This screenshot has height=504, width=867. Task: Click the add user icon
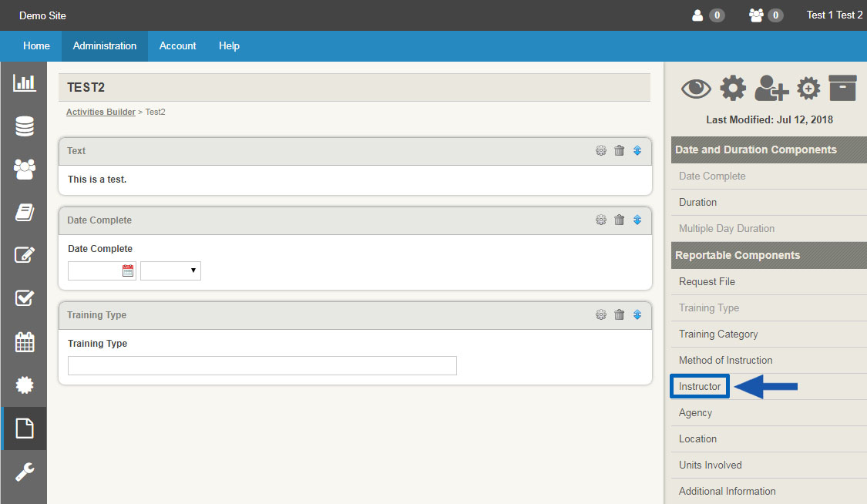point(771,89)
